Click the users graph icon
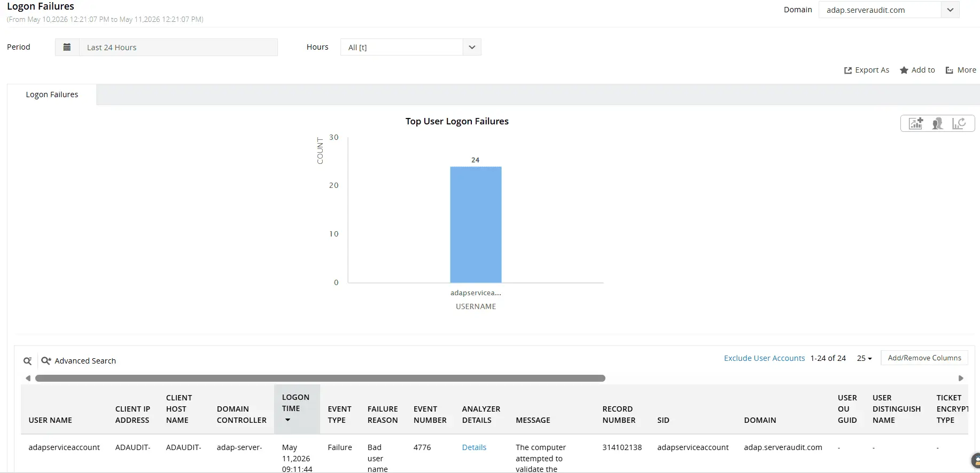The width and height of the screenshot is (980, 473). pos(937,123)
